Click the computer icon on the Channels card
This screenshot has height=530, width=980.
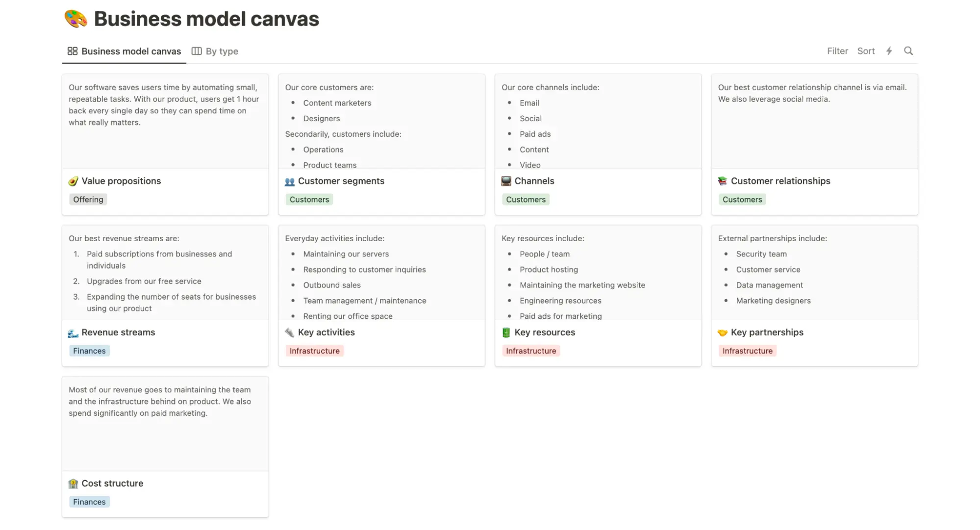(x=505, y=180)
